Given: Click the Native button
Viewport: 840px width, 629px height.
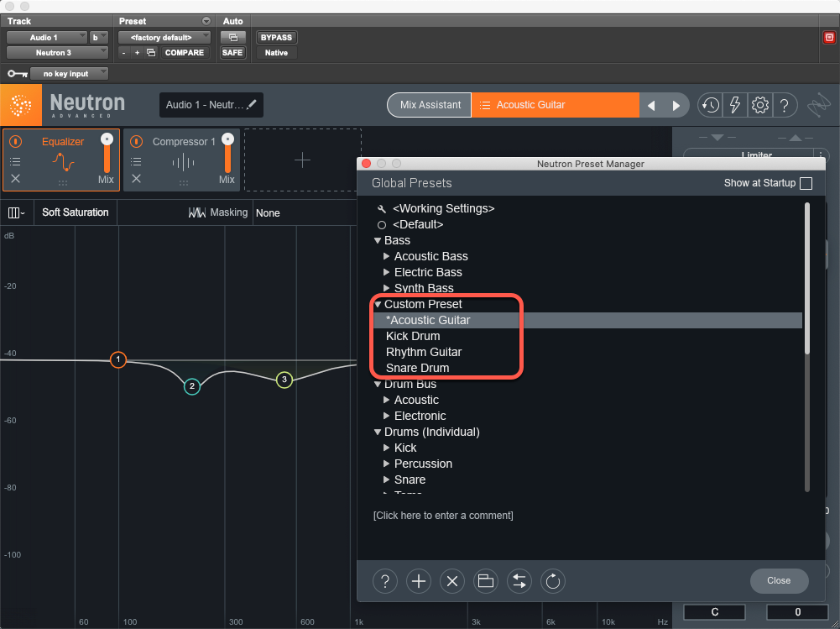Looking at the screenshot, I should pos(276,53).
